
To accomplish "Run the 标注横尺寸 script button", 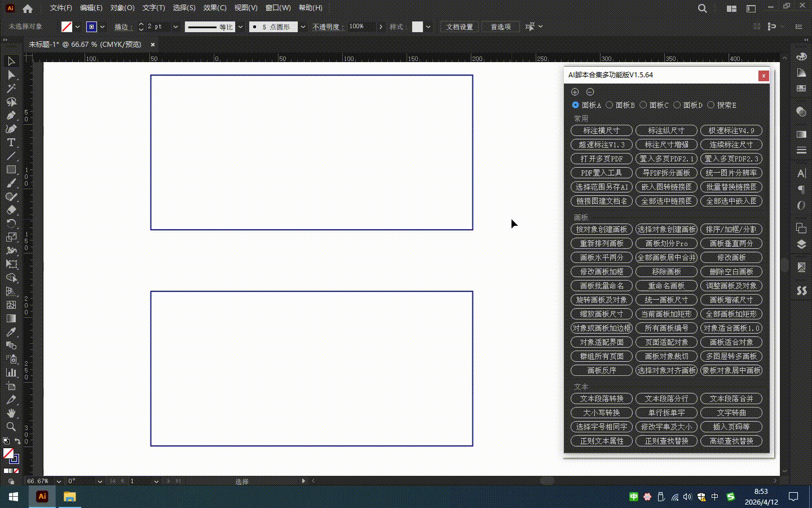I will pyautogui.click(x=601, y=130).
